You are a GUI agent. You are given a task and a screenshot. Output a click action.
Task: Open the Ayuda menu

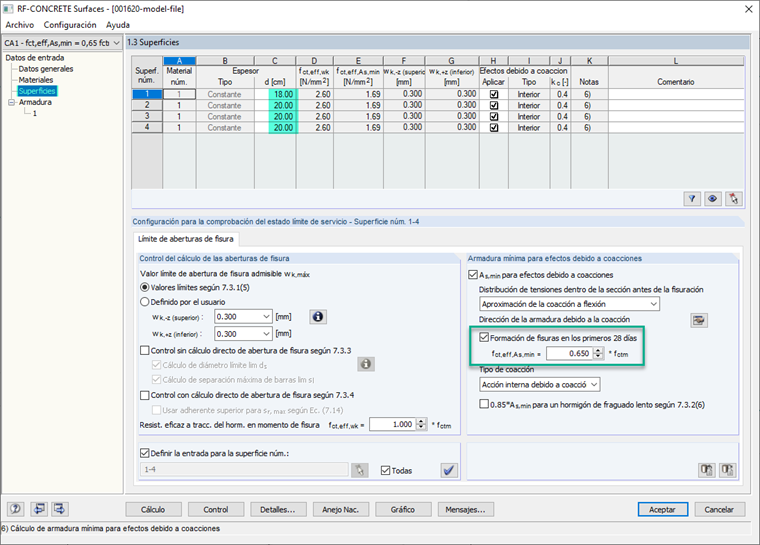(118, 25)
